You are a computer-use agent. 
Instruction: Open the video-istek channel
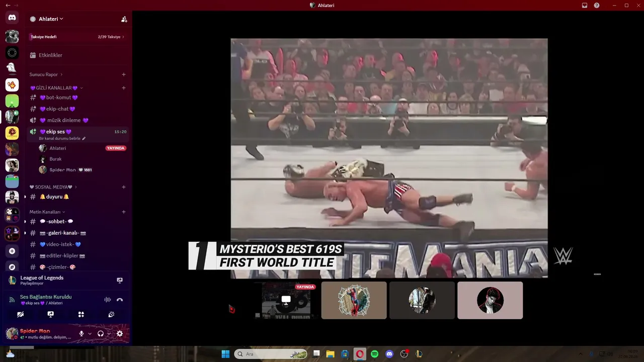click(x=78, y=244)
